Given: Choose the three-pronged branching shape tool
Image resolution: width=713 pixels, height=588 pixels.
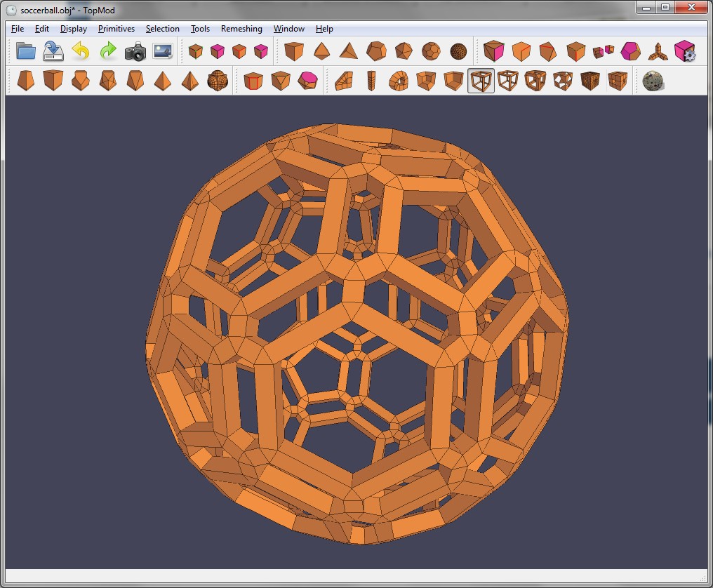Looking at the screenshot, I should point(658,51).
